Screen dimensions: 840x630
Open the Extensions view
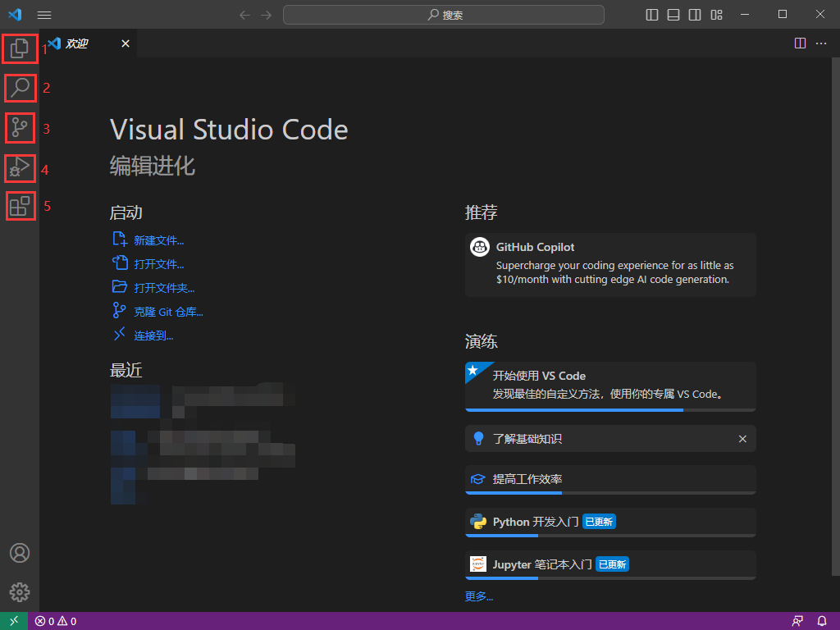click(20, 206)
